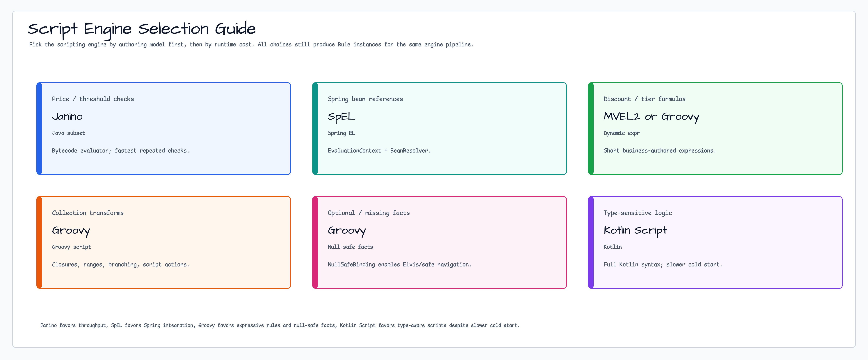Select the "Optional / missing facts" label
This screenshot has width=868, height=360.
(369, 213)
